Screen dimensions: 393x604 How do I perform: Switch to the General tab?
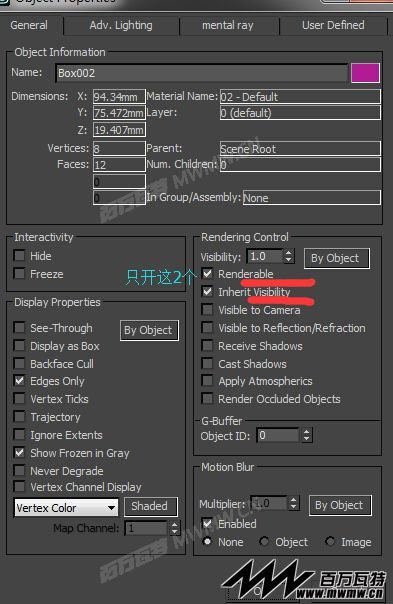[29, 25]
